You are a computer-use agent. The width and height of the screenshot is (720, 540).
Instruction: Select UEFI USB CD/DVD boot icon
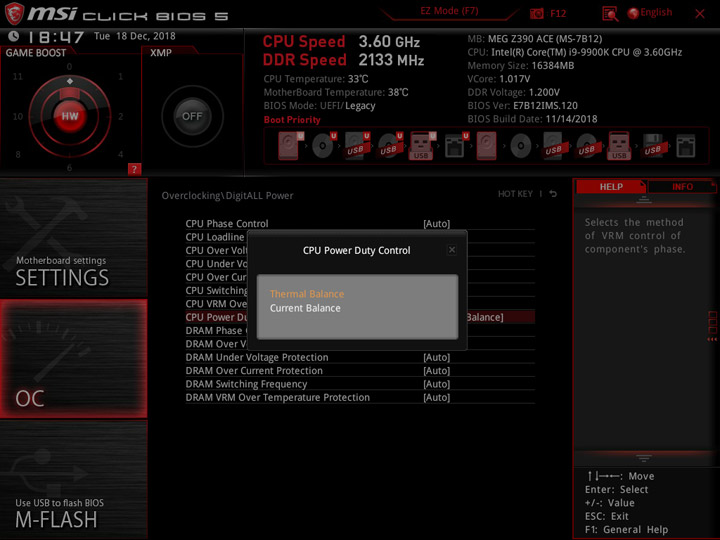click(390, 146)
